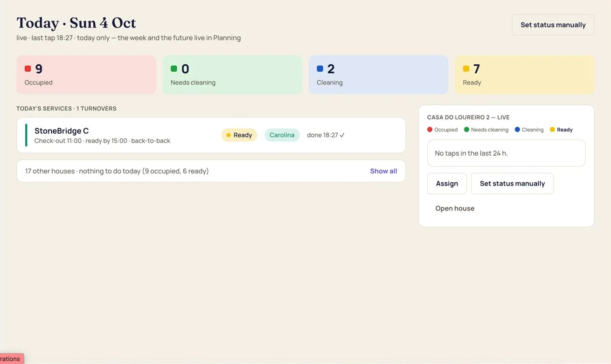This screenshot has height=364, width=611.
Task: Click the 17 other houses summary text
Action: 117,171
